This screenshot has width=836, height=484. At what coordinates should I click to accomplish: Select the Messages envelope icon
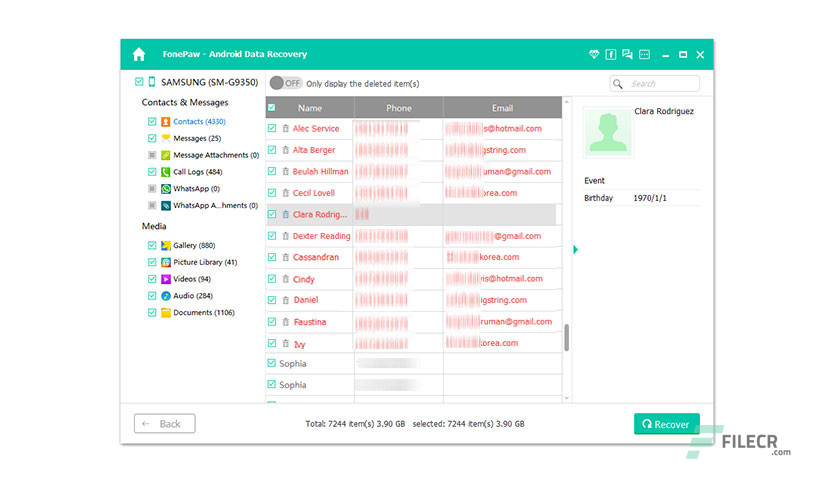pyautogui.click(x=166, y=138)
